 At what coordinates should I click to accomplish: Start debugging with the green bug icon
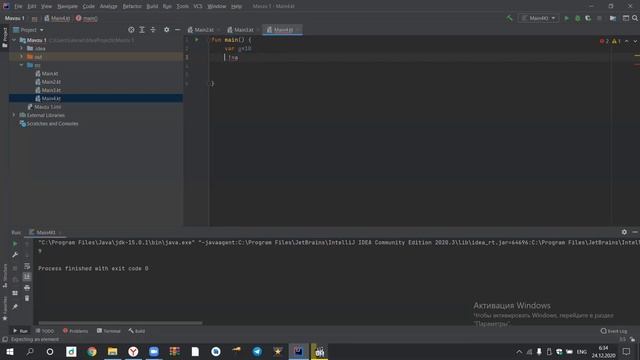[578, 18]
